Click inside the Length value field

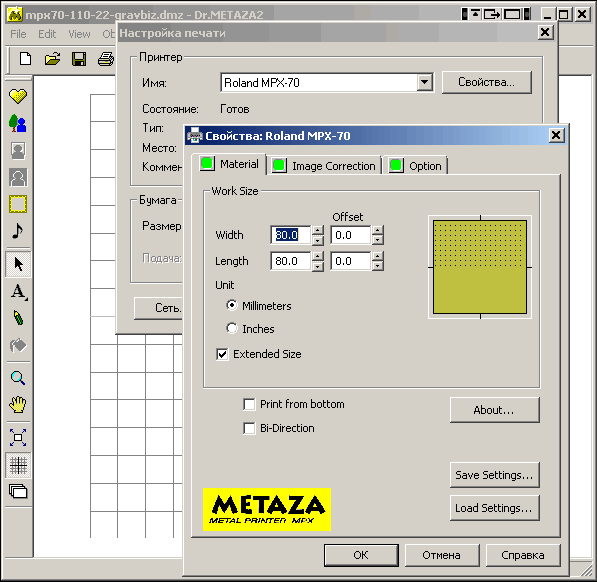(291, 261)
